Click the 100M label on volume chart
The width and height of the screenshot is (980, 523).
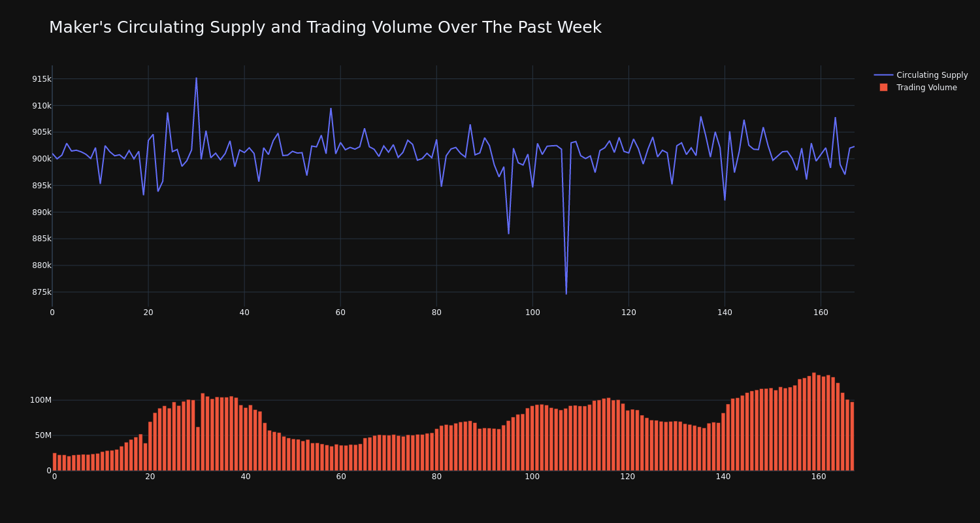click(x=41, y=400)
